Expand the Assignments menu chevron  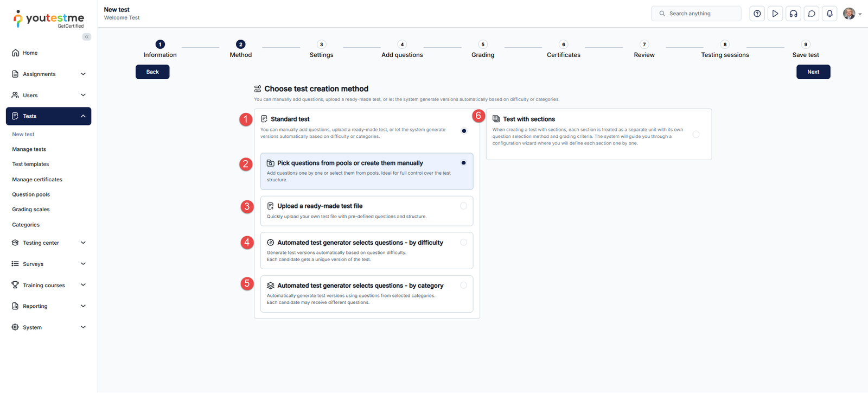coord(83,74)
